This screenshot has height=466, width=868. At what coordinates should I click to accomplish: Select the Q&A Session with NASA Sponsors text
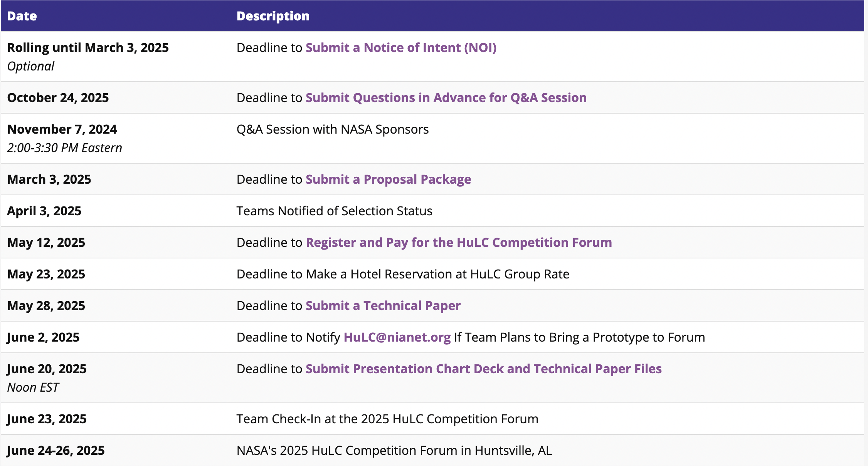[332, 129]
